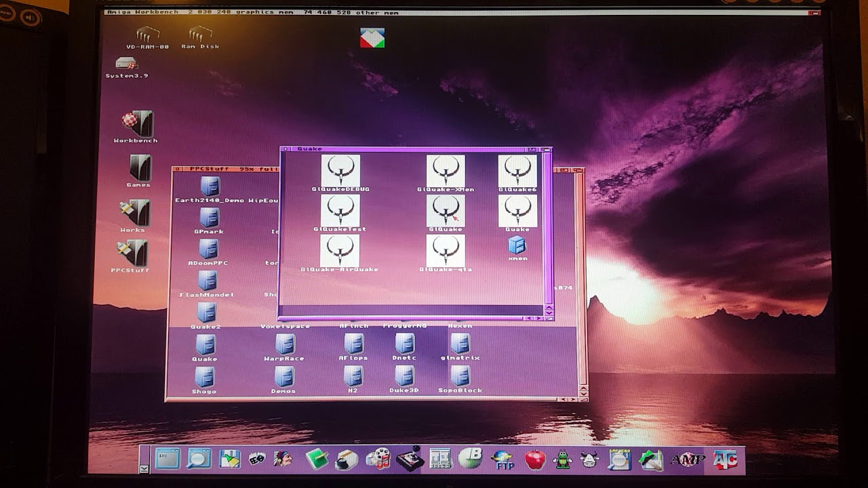
Task: Click the joystick dock icon
Action: pos(410,459)
